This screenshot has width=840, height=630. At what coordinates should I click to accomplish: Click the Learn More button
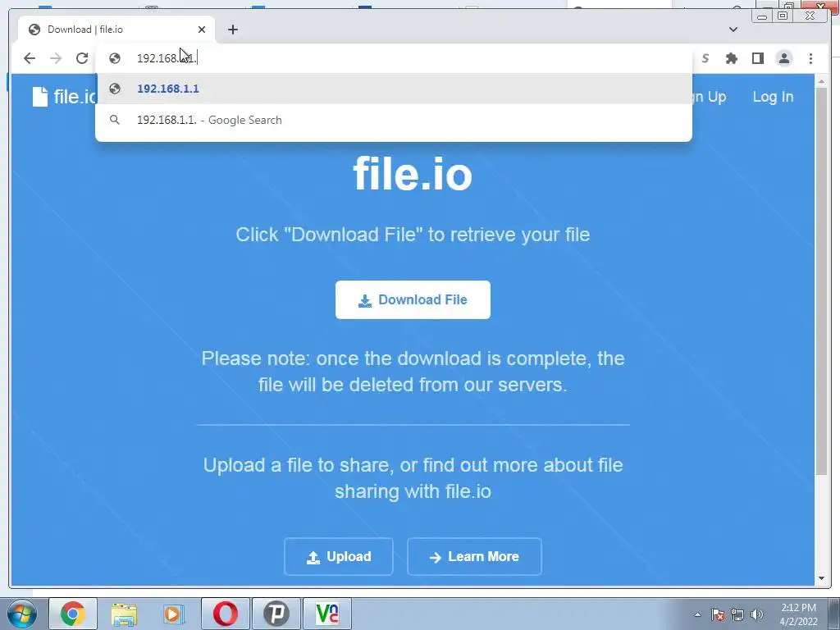(474, 557)
